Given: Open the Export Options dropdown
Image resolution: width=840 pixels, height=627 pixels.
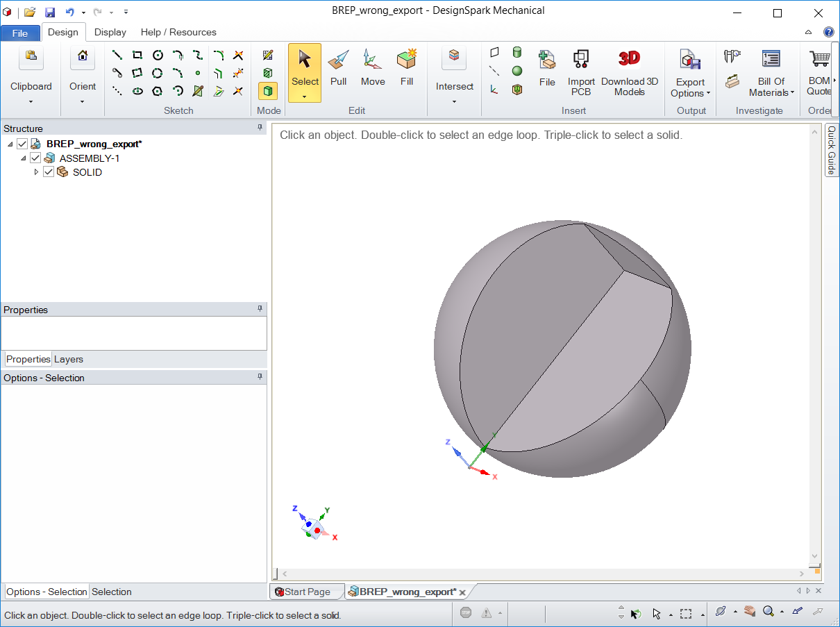Looking at the screenshot, I should [690, 88].
